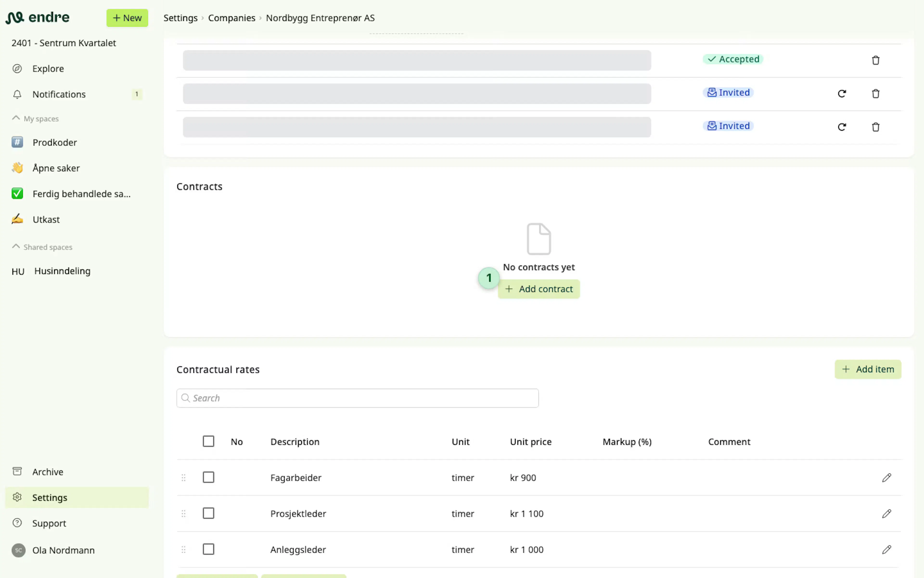The height and width of the screenshot is (578, 924).
Task: Go to Settings breadcrumb link
Action: click(x=181, y=18)
